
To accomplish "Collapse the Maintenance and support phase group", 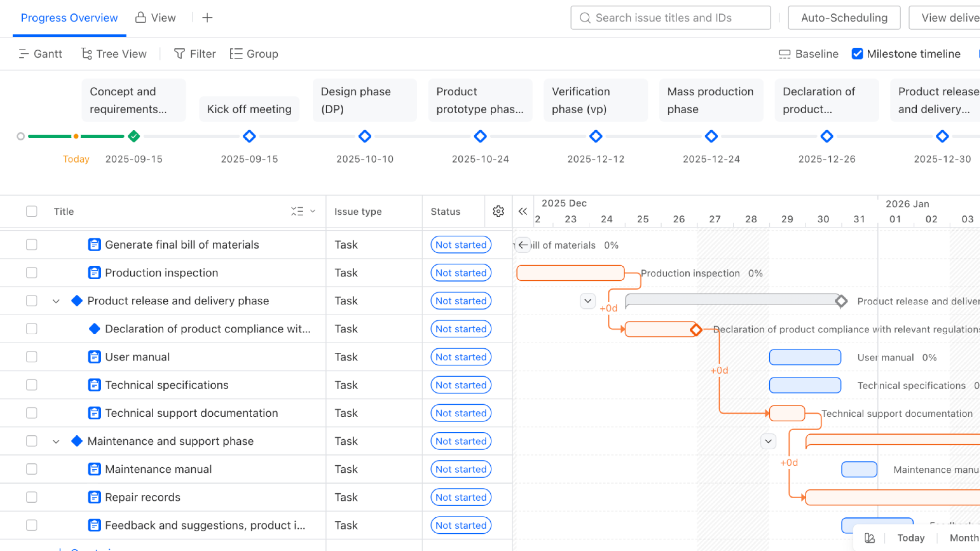I will pos(56,441).
